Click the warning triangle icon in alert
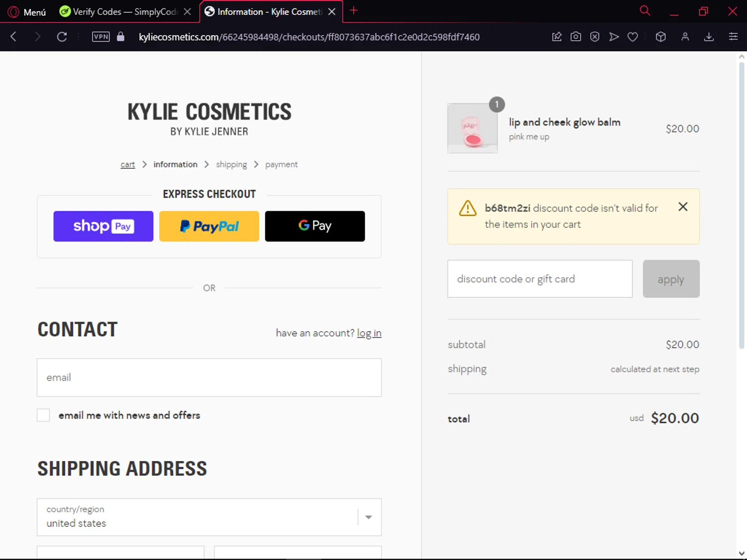747x560 pixels. click(x=468, y=208)
